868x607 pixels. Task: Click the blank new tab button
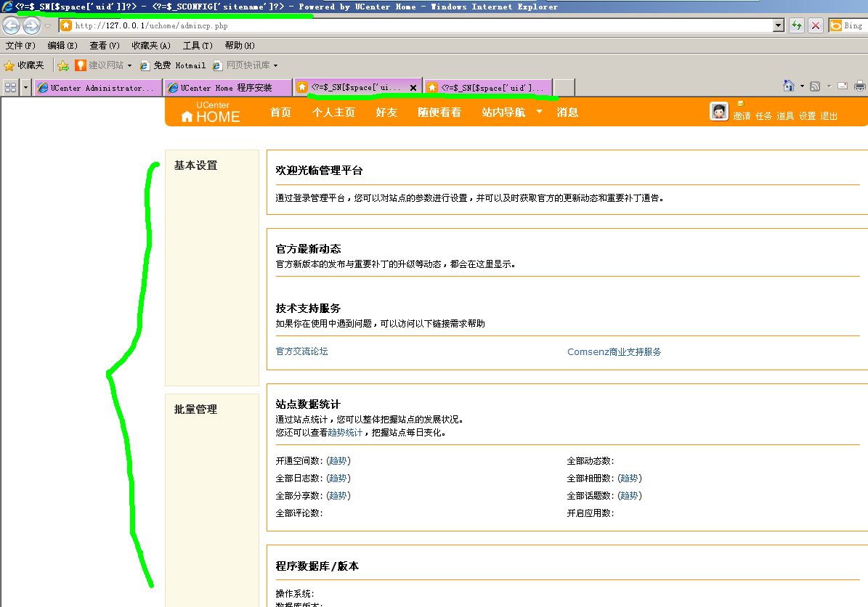(564, 87)
